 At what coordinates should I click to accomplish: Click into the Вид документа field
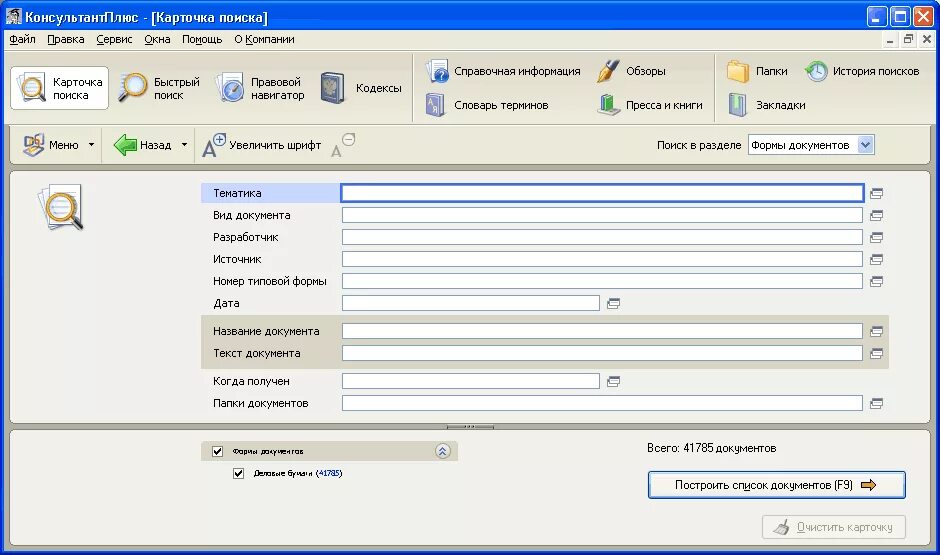[602, 215]
